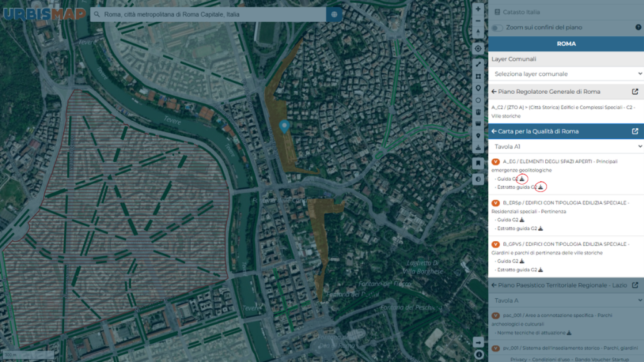
Task: Click the search magnifier icon
Action: [x=97, y=14]
